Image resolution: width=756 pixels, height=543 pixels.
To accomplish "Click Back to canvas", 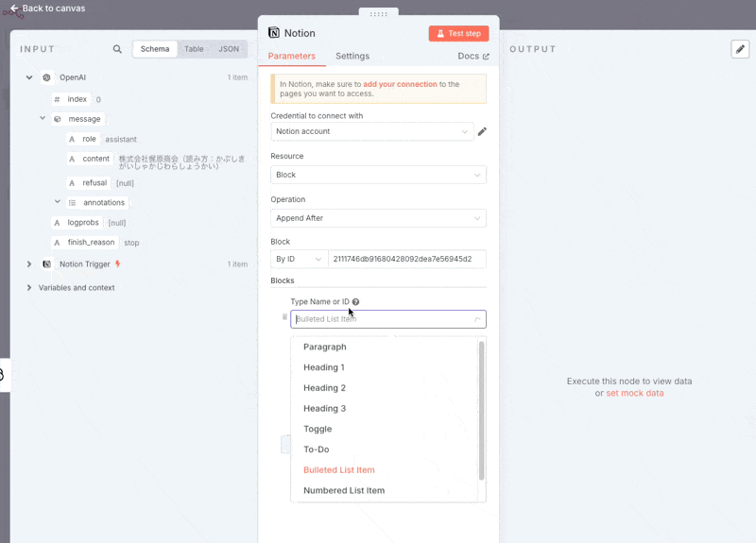I will (48, 8).
